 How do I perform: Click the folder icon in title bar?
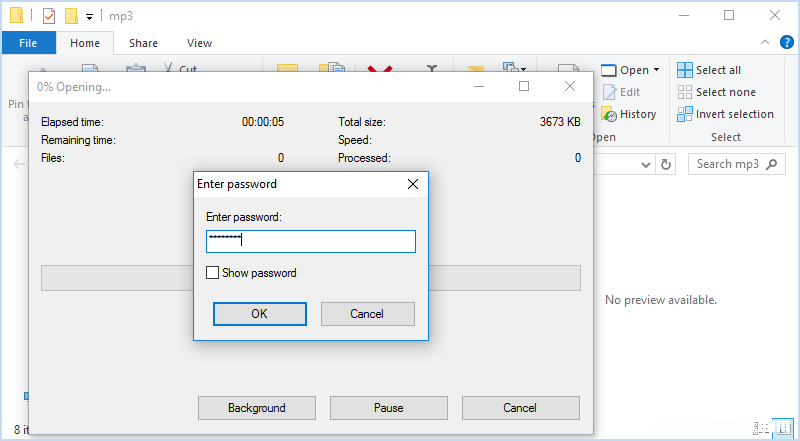[16, 15]
